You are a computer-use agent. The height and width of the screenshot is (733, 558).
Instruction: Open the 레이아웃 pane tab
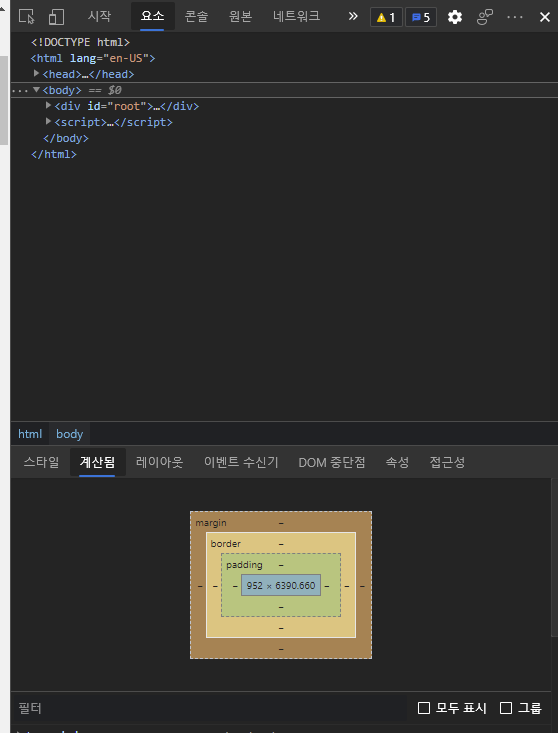(159, 462)
